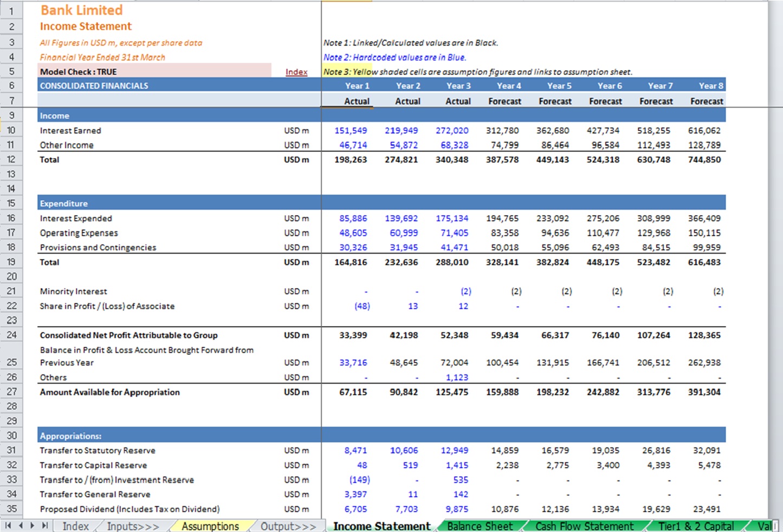Click Note 3 yellow shaded cells text
The image size is (783, 532).
[x=478, y=72]
